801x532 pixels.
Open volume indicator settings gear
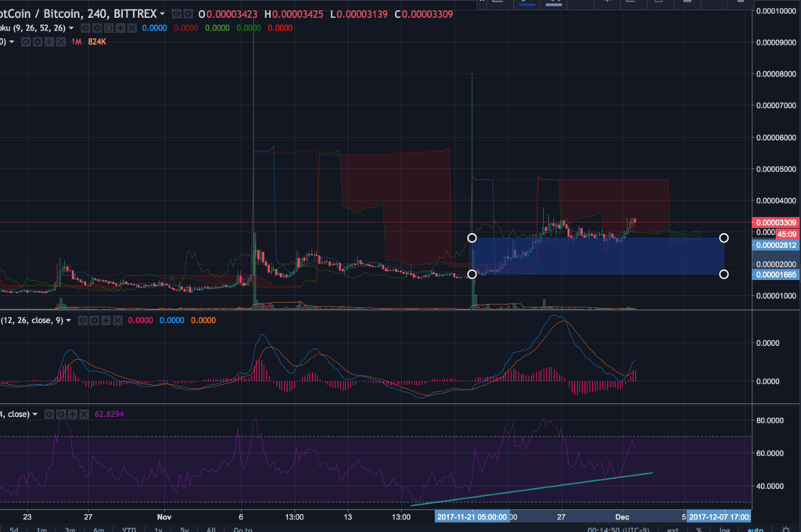tap(38, 42)
